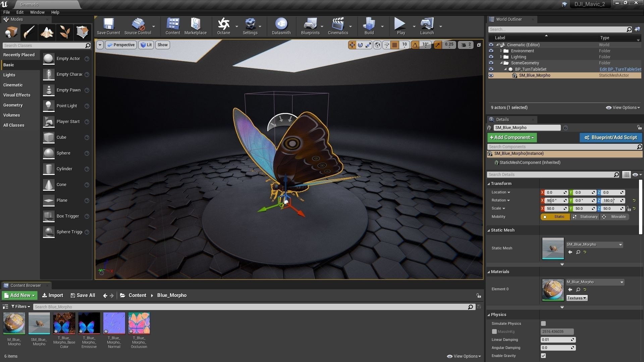The width and height of the screenshot is (644, 362).
Task: Select the Visual Effects category tab
Action: click(17, 95)
